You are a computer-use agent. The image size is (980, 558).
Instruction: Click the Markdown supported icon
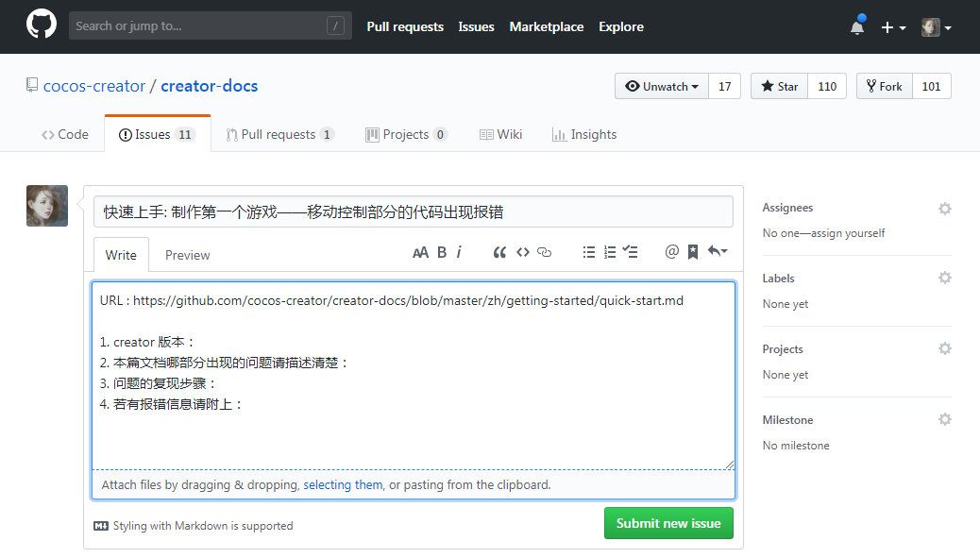point(101,526)
